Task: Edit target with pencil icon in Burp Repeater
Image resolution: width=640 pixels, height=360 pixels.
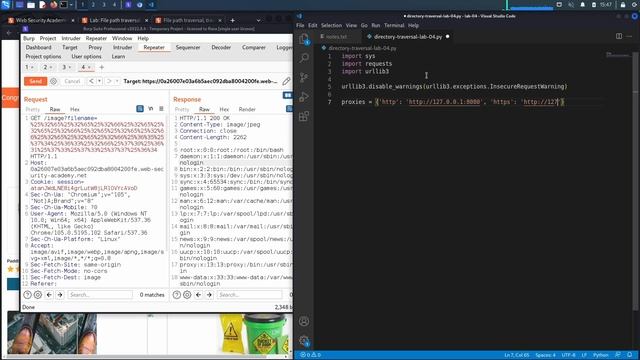Action: 287,81
